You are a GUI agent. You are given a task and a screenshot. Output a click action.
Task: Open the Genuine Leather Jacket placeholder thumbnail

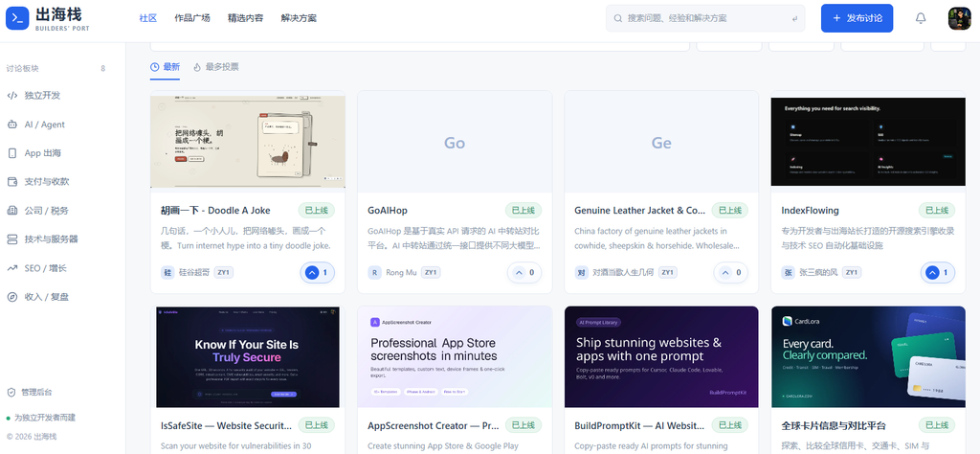[661, 142]
